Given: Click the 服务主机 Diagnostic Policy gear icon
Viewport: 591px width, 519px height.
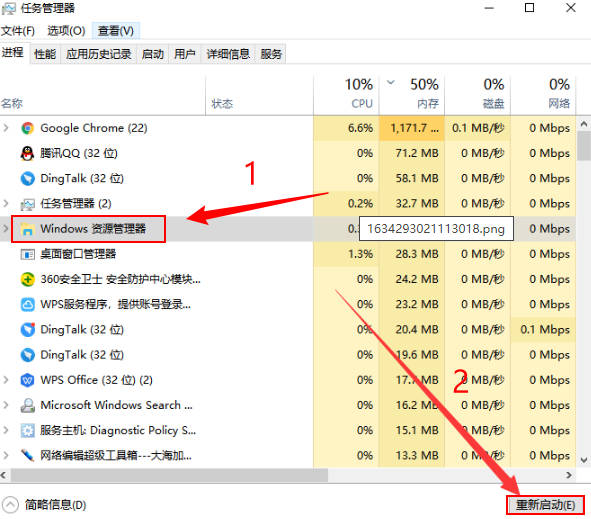Looking at the screenshot, I should pos(27,430).
